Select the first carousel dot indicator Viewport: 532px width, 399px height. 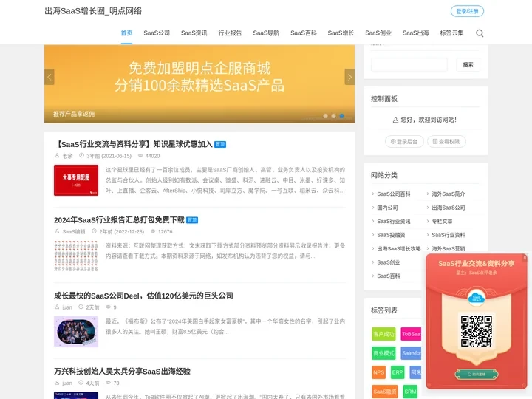pos(325,116)
